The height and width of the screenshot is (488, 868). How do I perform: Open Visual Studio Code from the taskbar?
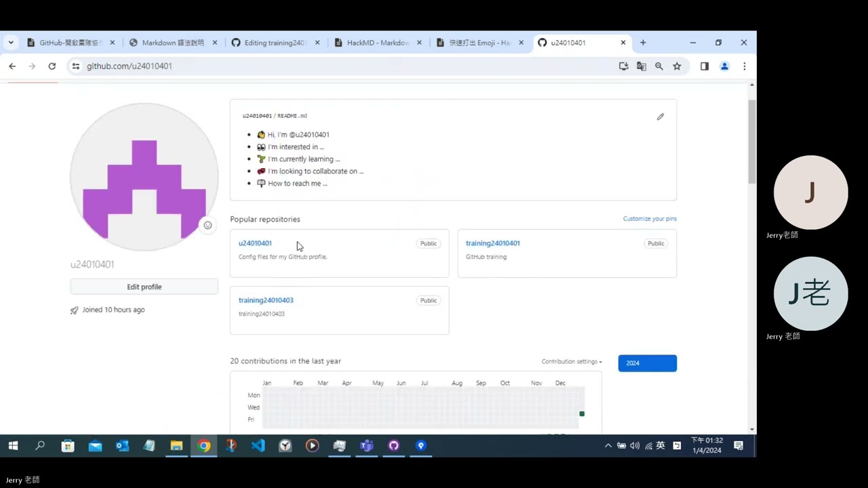[x=258, y=446]
